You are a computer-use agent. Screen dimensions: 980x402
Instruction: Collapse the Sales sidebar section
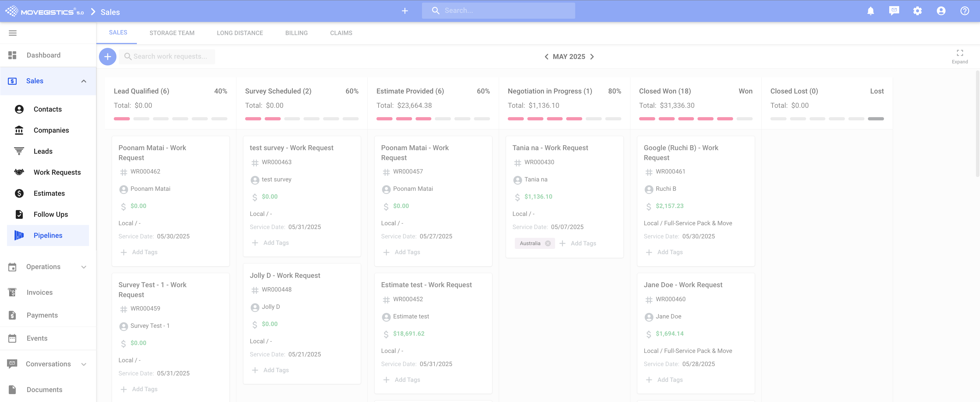(x=84, y=81)
